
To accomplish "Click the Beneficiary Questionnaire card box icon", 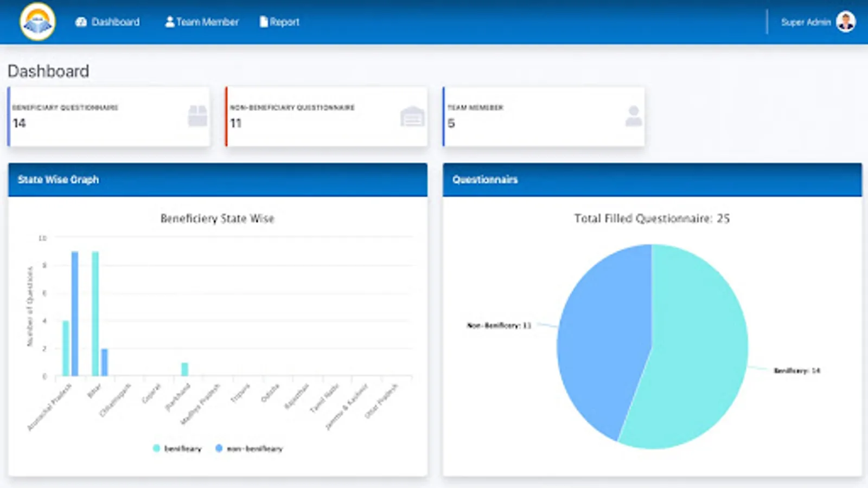I will (197, 116).
